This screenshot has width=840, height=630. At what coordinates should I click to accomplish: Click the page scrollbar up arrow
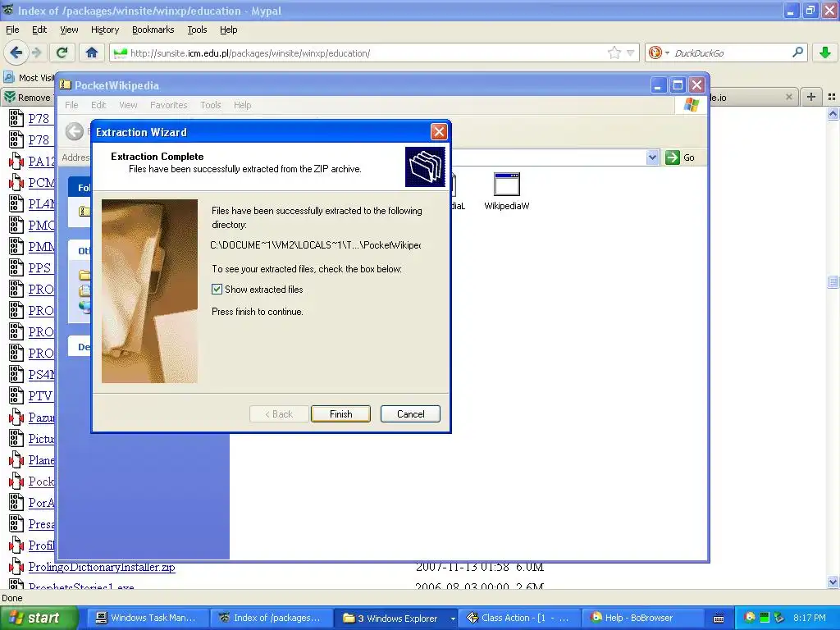833,113
